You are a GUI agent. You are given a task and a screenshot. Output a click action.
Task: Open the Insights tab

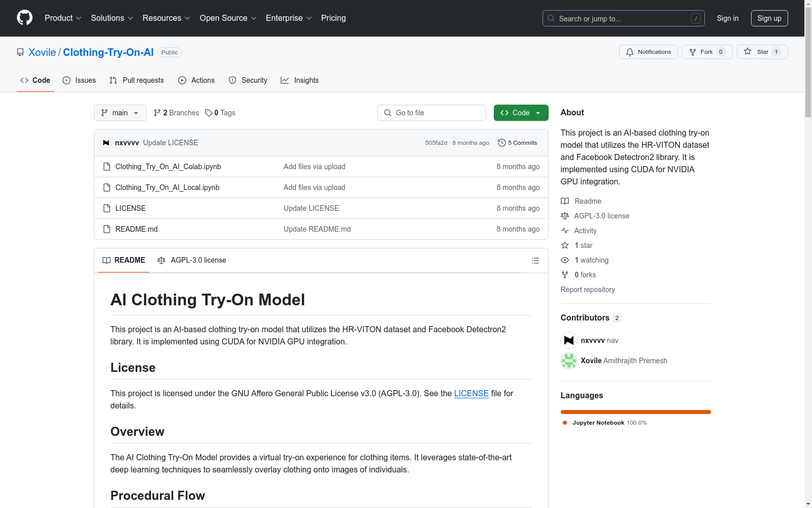tap(300, 80)
